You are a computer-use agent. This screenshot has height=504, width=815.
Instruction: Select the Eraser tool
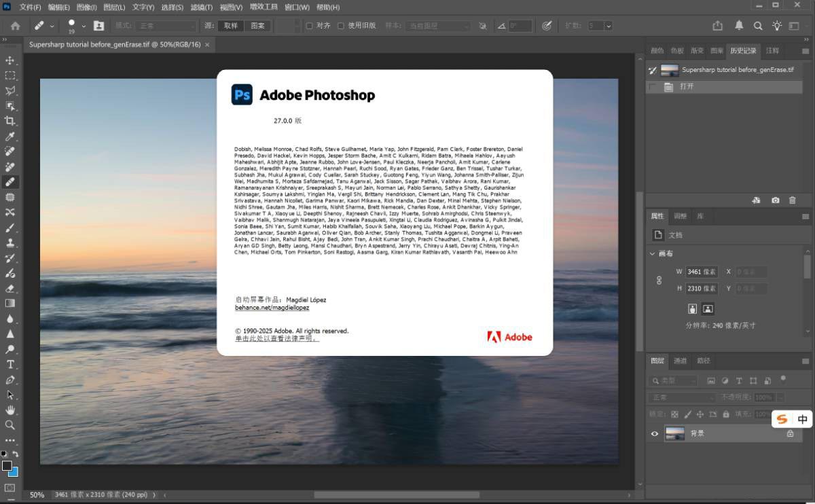(10, 288)
